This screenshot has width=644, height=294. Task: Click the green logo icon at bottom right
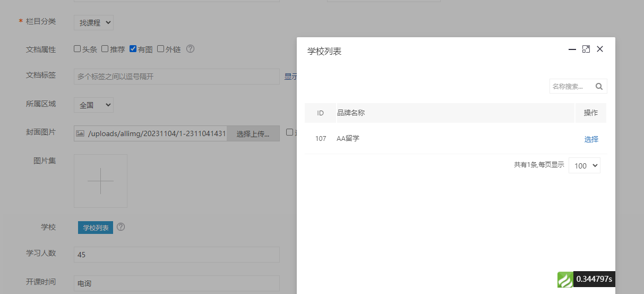click(565, 280)
